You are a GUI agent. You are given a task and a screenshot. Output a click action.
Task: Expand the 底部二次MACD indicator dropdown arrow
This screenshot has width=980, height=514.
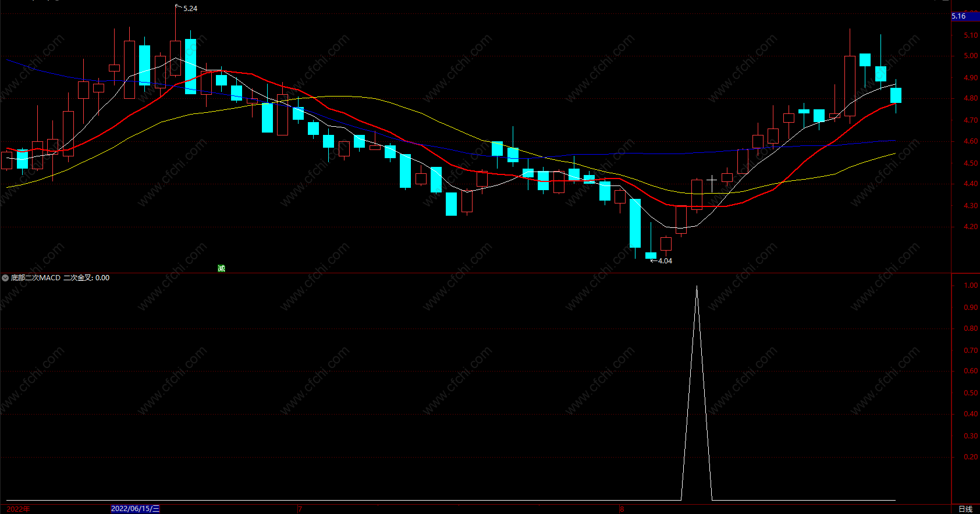tap(5, 278)
